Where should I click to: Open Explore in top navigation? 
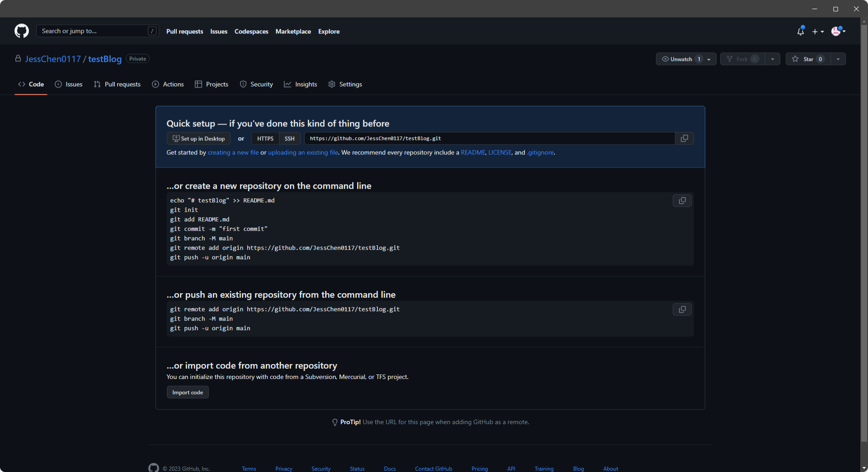tap(329, 32)
